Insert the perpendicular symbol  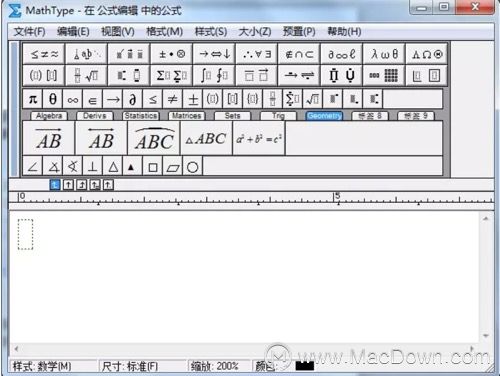93,166
